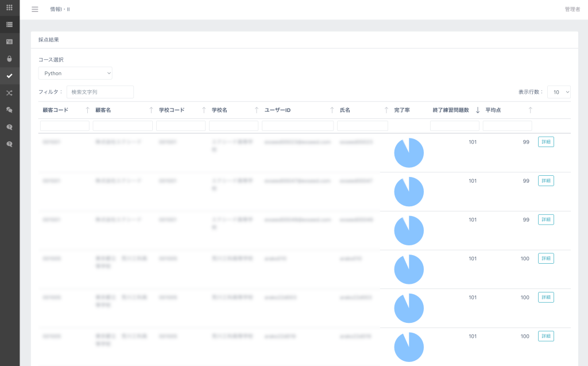The width and height of the screenshot is (588, 366).
Task: Click the 情報I・II header title
Action: point(60,9)
